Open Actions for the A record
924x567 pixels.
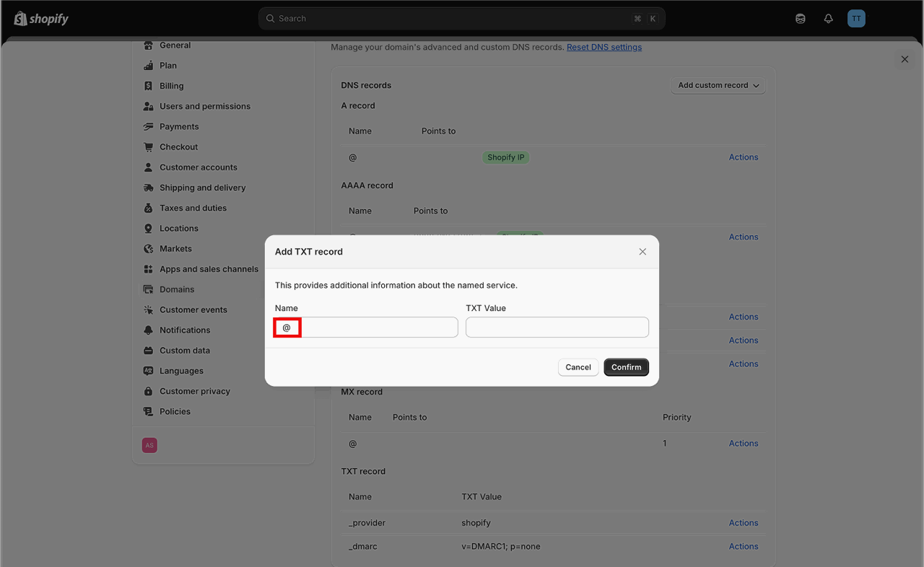pyautogui.click(x=743, y=157)
